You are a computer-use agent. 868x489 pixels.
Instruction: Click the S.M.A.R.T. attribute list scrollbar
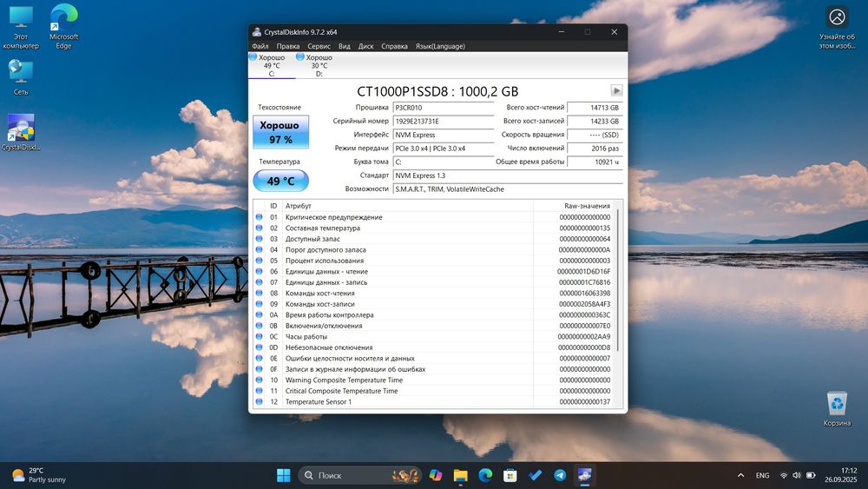(x=618, y=278)
